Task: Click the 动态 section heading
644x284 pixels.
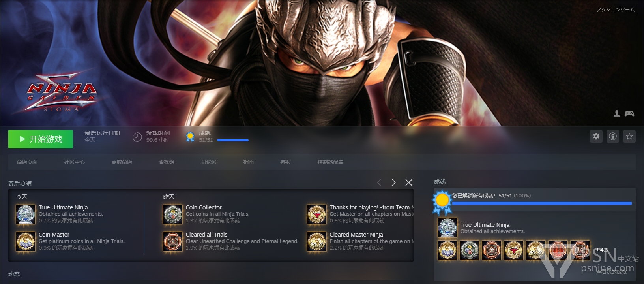Action: pos(14,274)
